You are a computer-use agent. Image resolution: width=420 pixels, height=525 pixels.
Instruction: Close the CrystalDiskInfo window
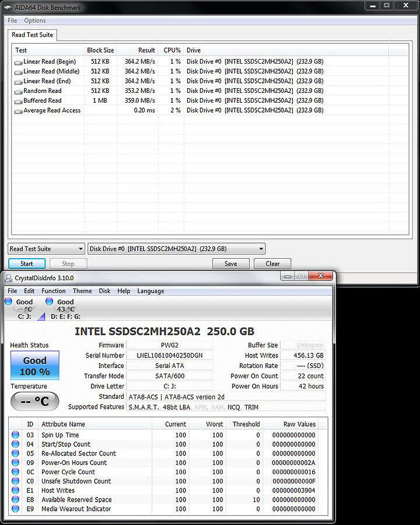tap(321, 276)
